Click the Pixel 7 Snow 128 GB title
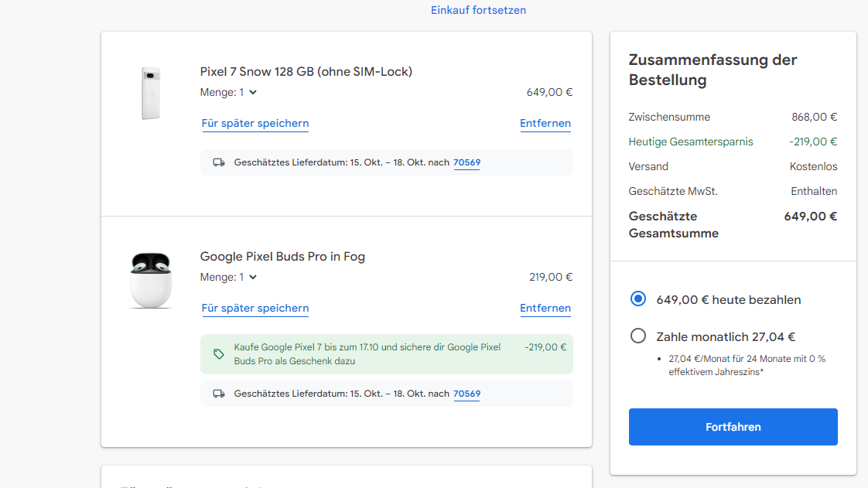868x488 pixels. click(306, 72)
